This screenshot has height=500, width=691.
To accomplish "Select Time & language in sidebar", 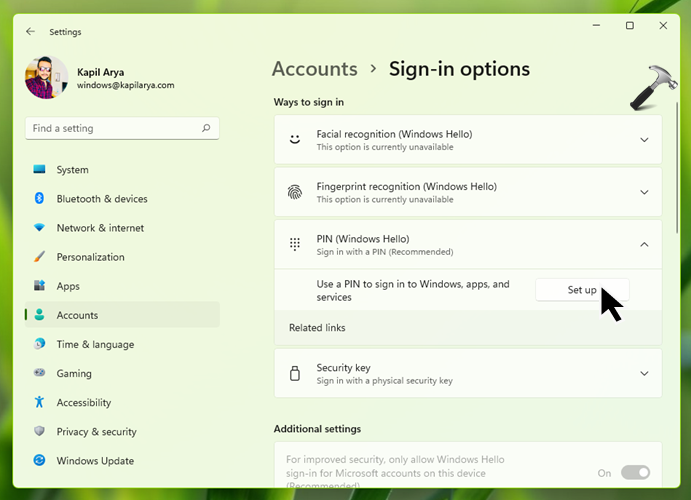I will point(95,344).
